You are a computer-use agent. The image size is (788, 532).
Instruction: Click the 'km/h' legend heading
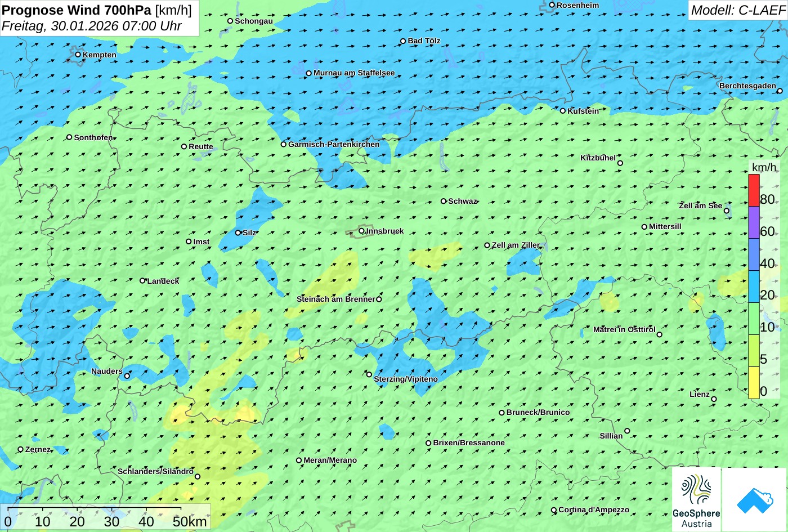[764, 167]
